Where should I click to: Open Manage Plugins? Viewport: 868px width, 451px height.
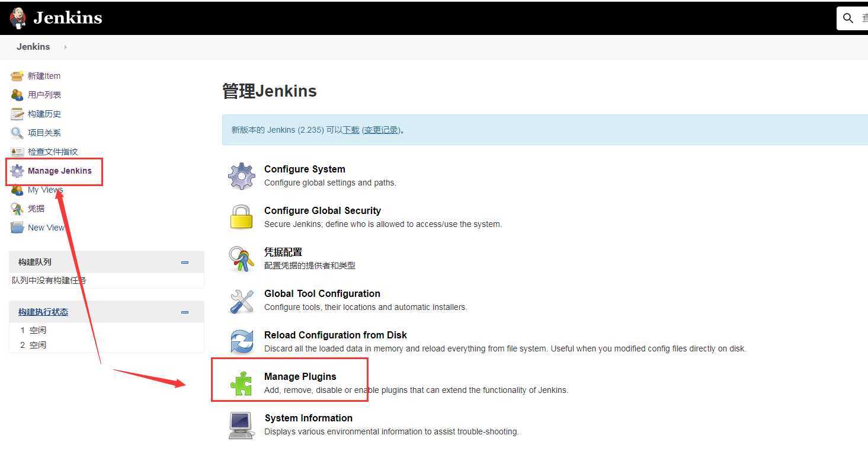point(300,376)
